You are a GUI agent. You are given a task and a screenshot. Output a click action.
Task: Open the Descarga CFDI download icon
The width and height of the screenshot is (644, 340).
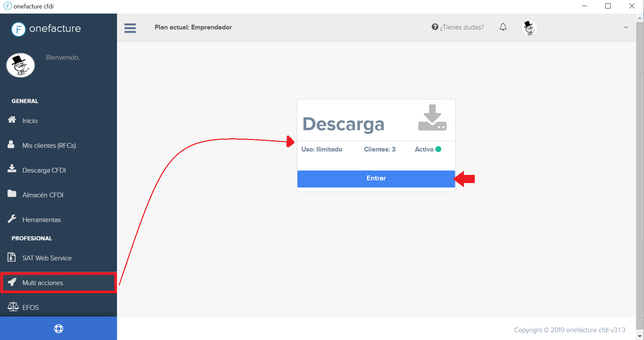[11, 169]
